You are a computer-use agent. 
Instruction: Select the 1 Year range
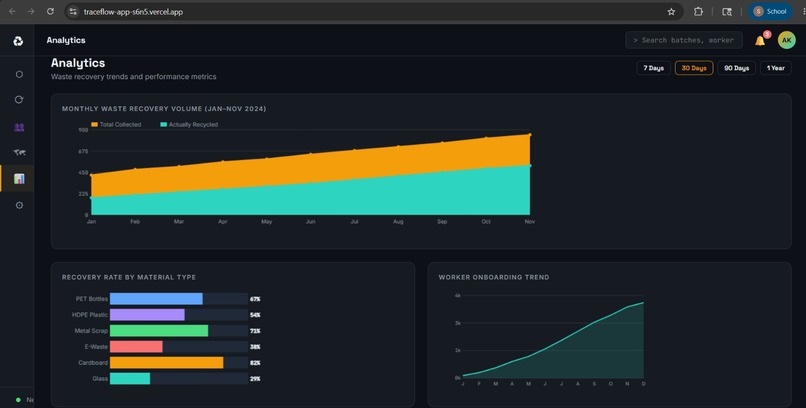pos(776,68)
